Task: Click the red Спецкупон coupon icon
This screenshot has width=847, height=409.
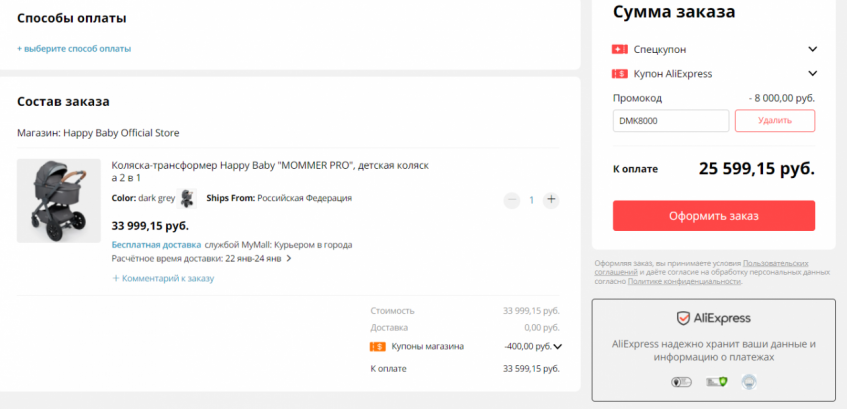Action: (619, 49)
